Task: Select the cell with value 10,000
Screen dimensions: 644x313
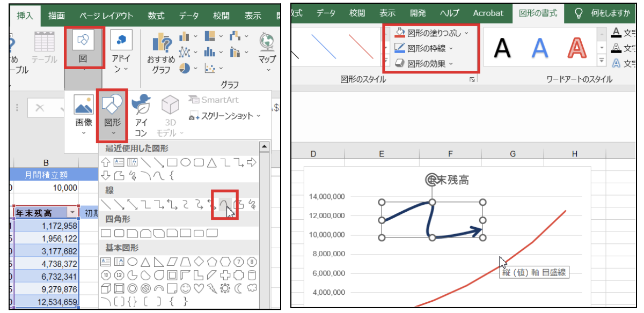Action: pyautogui.click(x=47, y=188)
